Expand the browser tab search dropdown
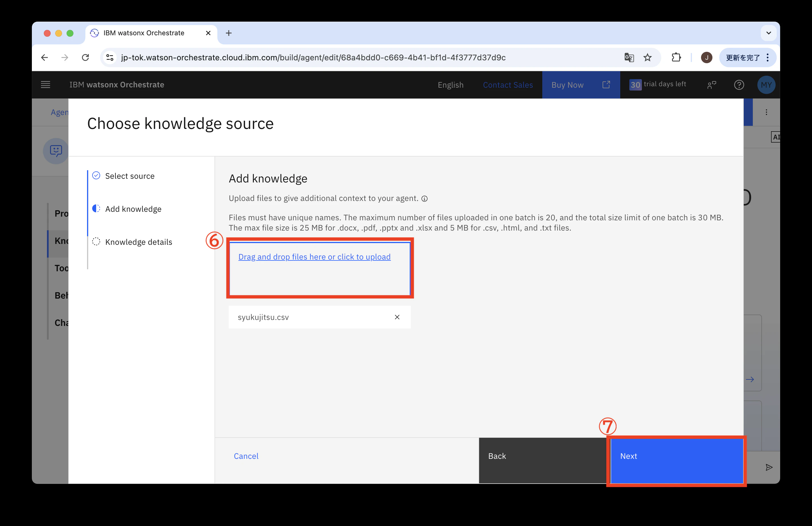The width and height of the screenshot is (812, 526). tap(769, 33)
